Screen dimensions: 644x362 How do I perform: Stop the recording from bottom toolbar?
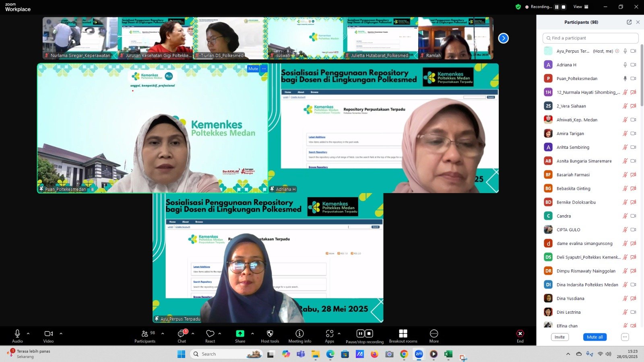click(369, 333)
